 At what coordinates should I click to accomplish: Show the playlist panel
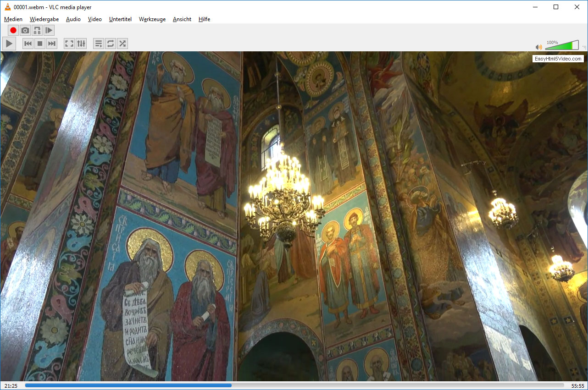98,44
